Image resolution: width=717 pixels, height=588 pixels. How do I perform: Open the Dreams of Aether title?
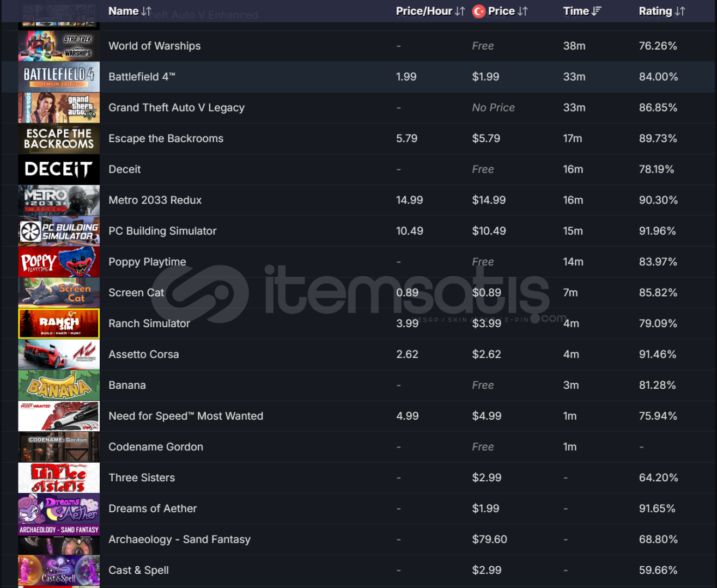click(x=153, y=509)
